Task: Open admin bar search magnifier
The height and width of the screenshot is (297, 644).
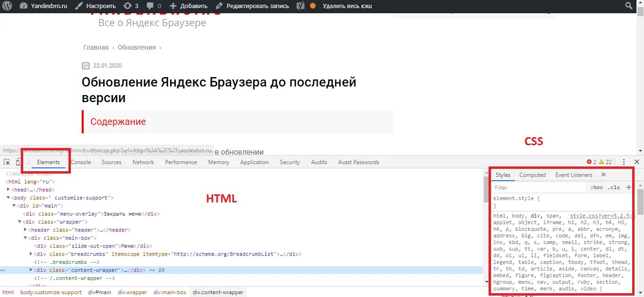Action: (628, 6)
